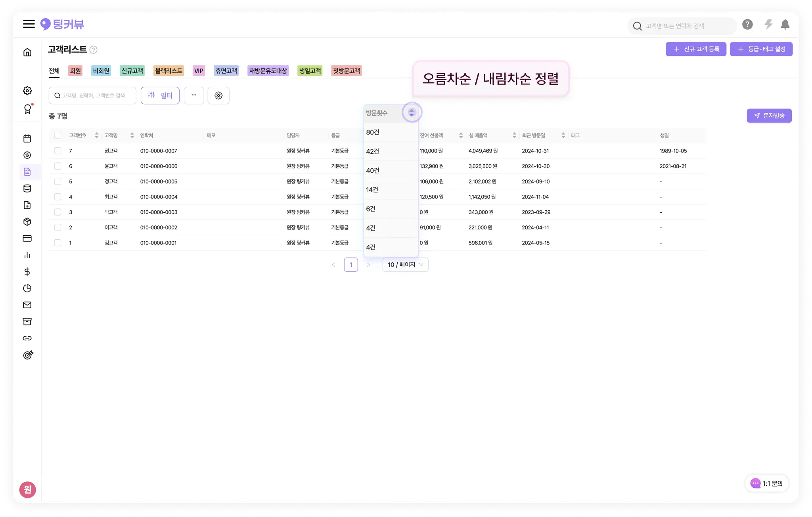
Task: Check the box for customer 권고객
Action: 58,151
